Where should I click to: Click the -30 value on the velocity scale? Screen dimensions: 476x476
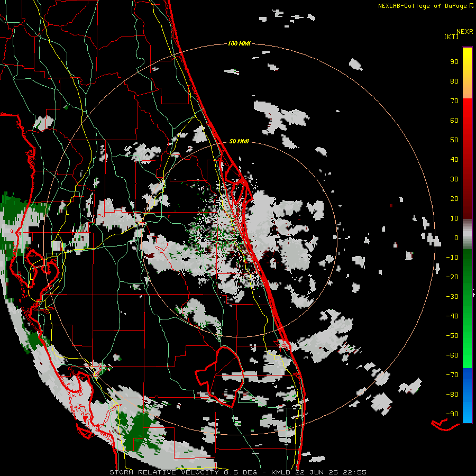pos(452,297)
